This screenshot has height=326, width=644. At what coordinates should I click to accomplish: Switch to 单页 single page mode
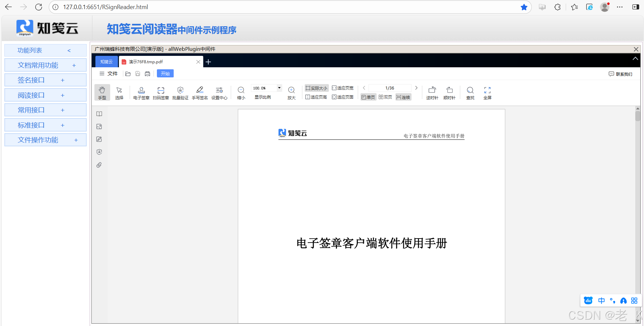click(368, 97)
